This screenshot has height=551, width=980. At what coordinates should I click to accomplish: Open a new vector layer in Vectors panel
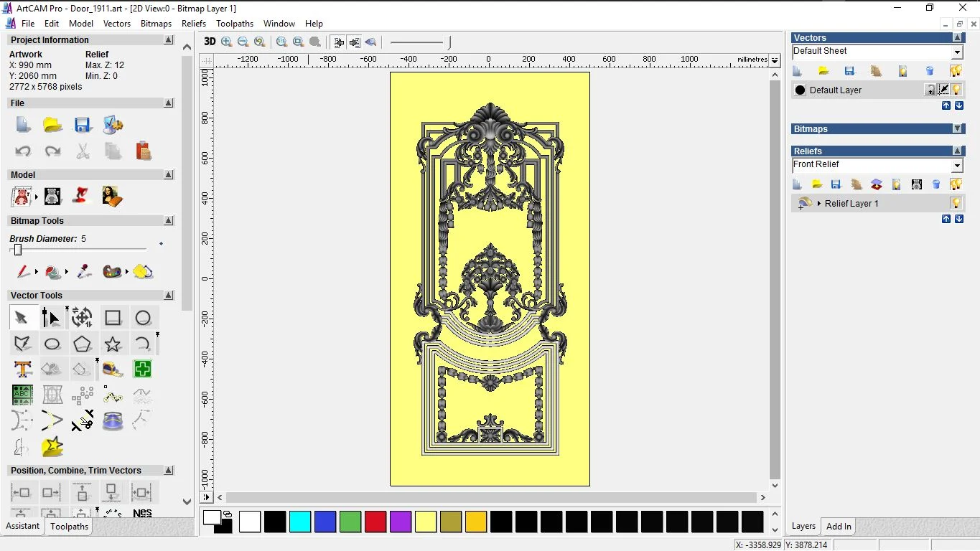[x=797, y=70]
